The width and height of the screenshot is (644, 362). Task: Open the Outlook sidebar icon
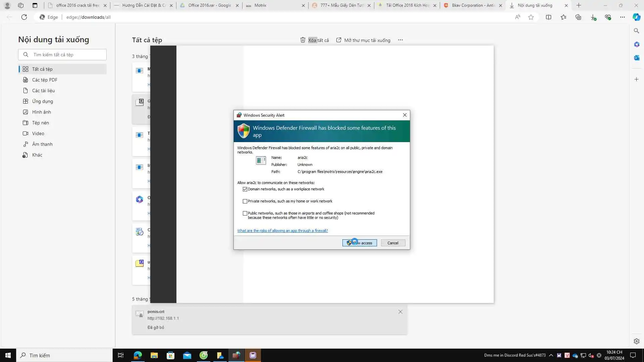click(x=636, y=58)
